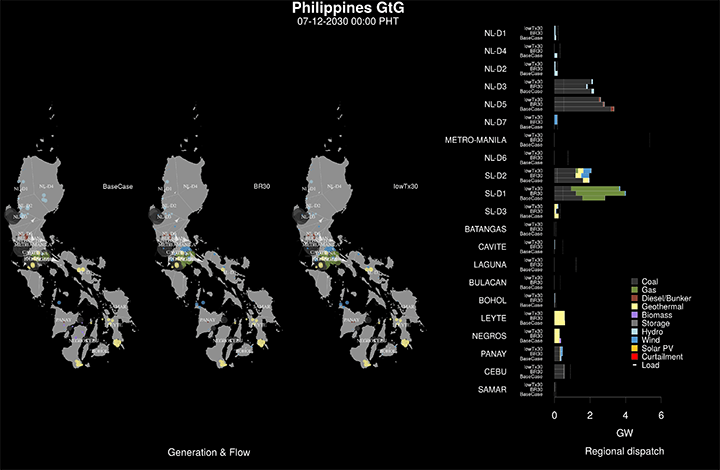720x470 pixels.
Task: Click the 'CAVITE' region label
Action: [x=492, y=247]
